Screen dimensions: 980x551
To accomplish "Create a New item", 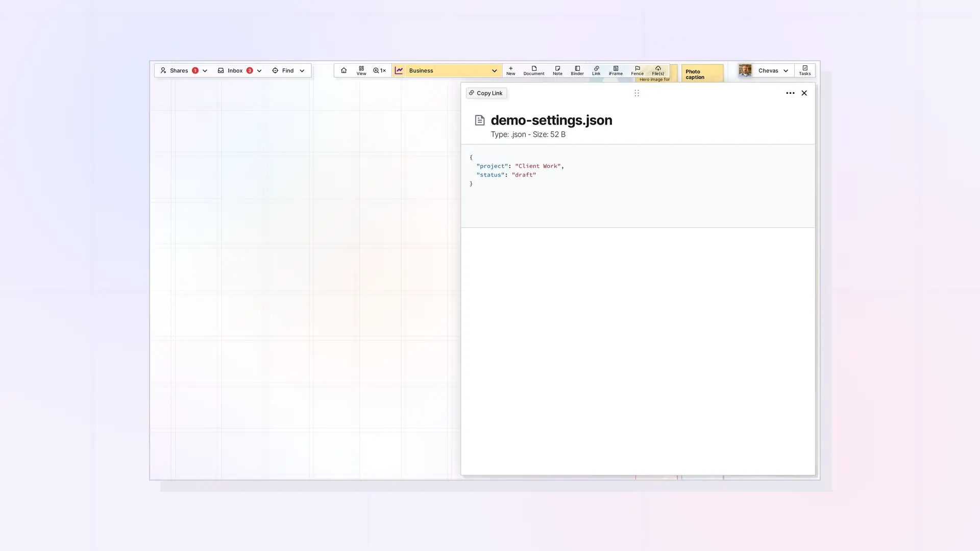I will click(x=510, y=70).
